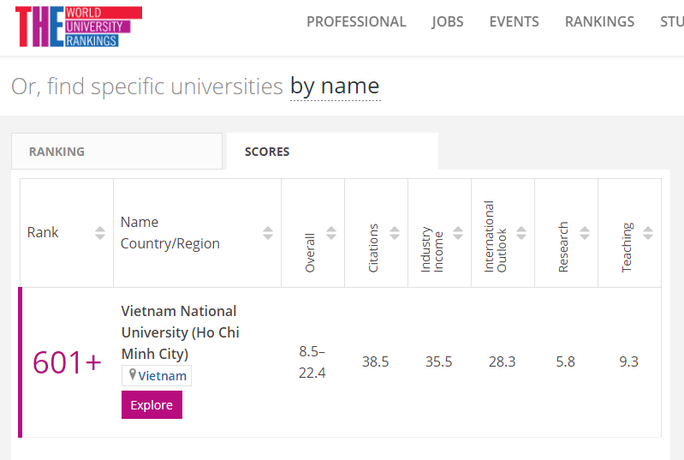Open Vietnam National University (Ho Chi Minh City) link

[179, 332]
